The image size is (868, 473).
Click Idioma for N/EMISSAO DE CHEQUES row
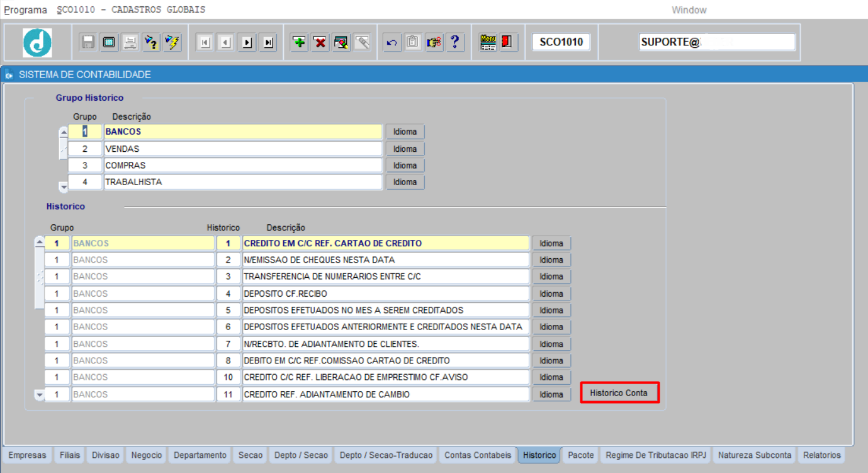tap(551, 260)
